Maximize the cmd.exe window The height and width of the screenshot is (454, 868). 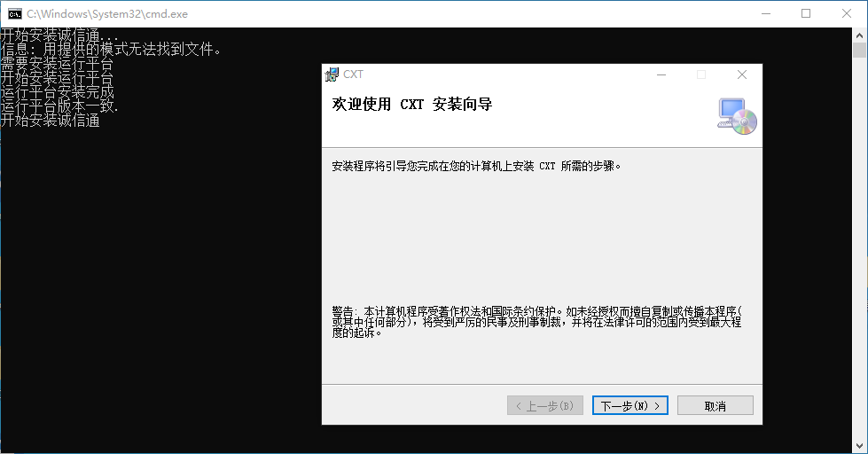[806, 14]
